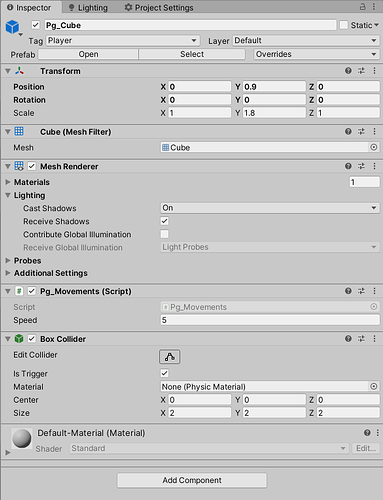Click the Box Collider green cube icon
383x500 pixels.
[x=19, y=339]
